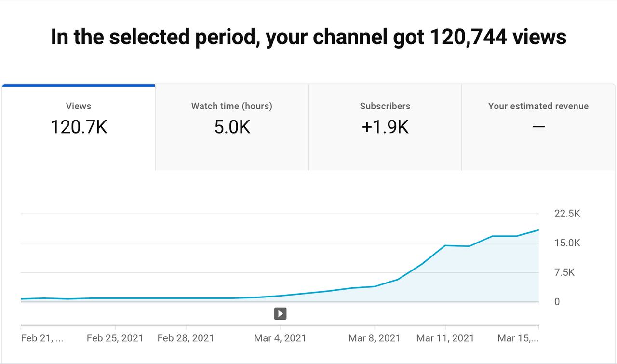Viewport: 617px width, 364px height.
Task: Click the Mar 8, 2021 date label
Action: pos(375,338)
